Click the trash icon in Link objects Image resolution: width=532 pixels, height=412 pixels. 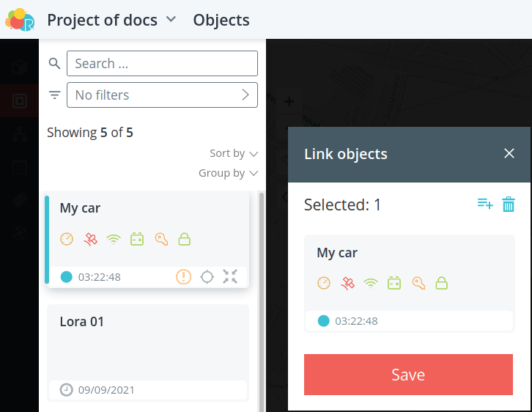pyautogui.click(x=509, y=204)
